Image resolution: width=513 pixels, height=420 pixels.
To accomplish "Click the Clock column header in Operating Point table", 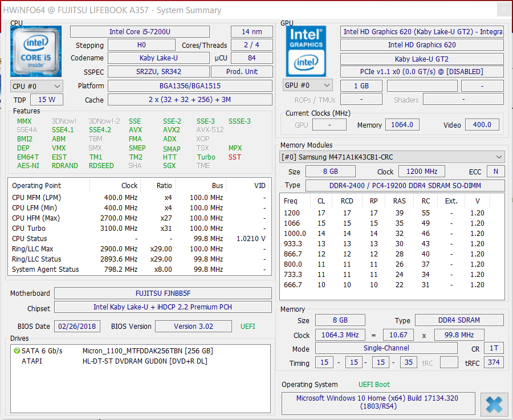I will [x=115, y=185].
